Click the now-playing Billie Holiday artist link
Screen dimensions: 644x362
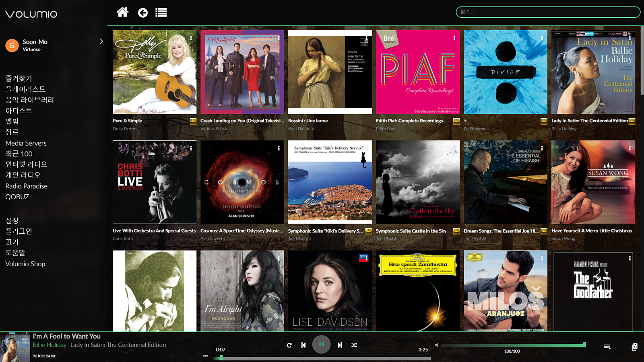pyautogui.click(x=50, y=345)
